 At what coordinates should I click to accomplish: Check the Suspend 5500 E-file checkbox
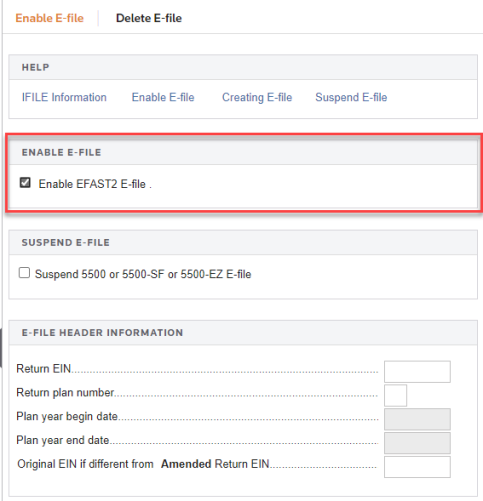coord(24,273)
